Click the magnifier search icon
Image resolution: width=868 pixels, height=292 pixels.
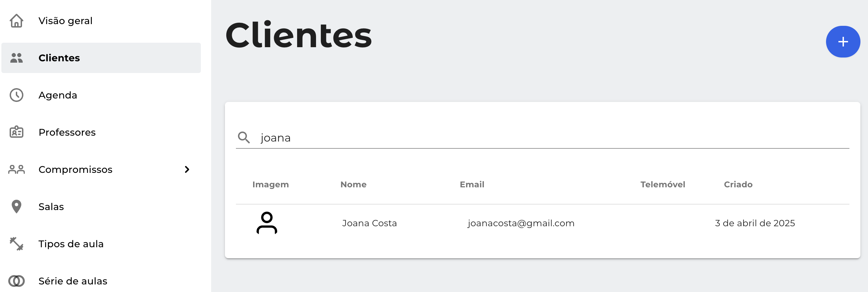point(244,137)
